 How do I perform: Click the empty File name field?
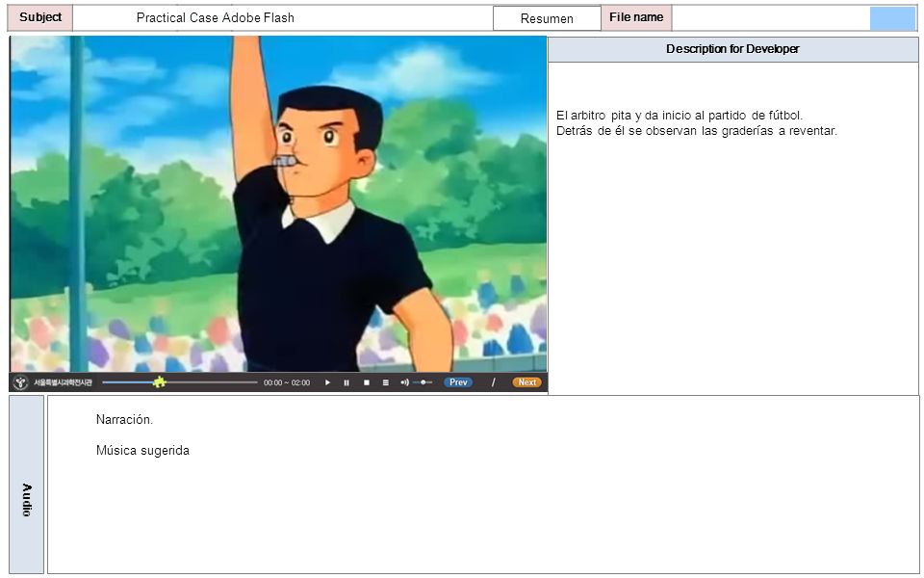[771, 17]
